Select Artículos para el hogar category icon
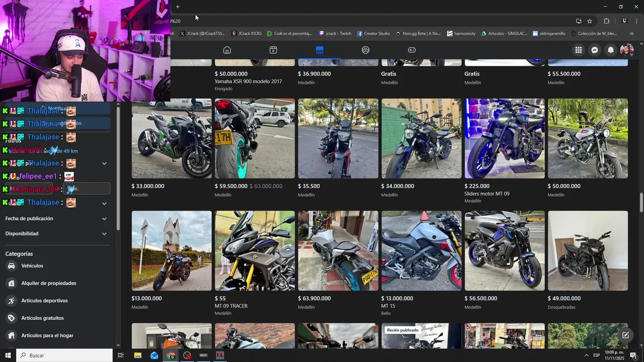This screenshot has height=362, width=644. (11, 335)
